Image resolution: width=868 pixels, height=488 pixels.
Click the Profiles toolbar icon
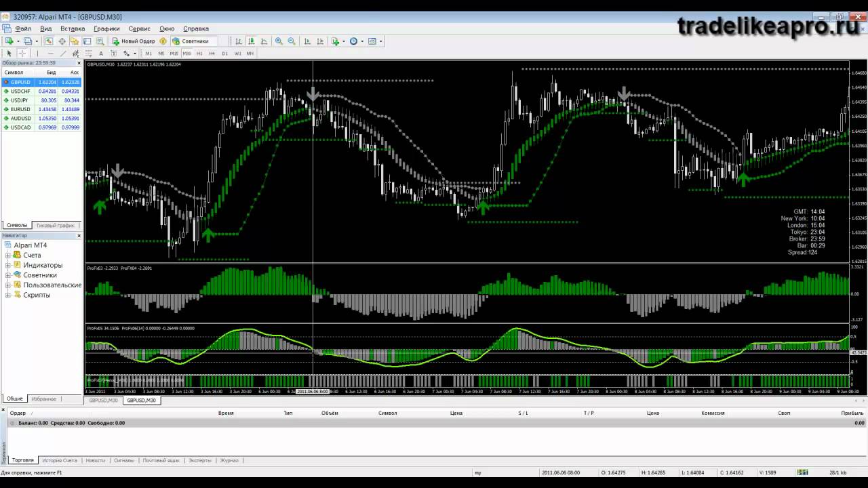pyautogui.click(x=28, y=41)
